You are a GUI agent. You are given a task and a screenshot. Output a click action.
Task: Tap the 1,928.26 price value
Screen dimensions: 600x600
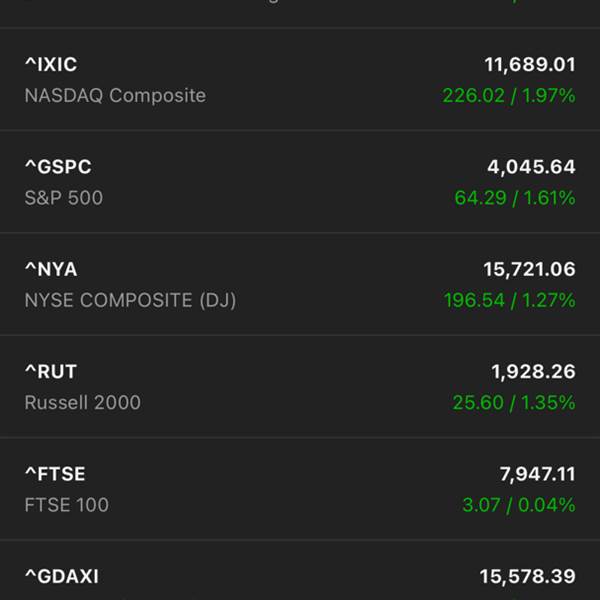tap(533, 372)
